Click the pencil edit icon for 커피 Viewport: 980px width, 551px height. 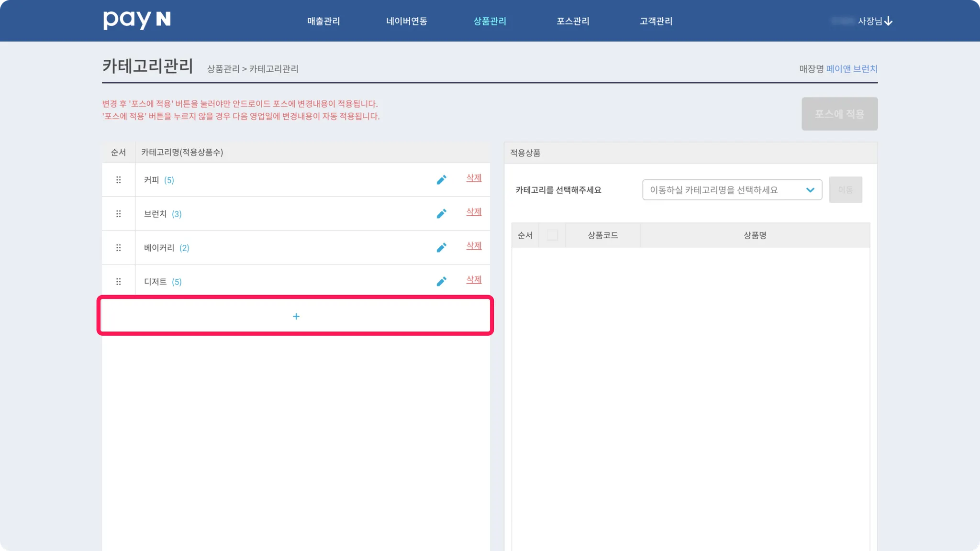(x=441, y=180)
